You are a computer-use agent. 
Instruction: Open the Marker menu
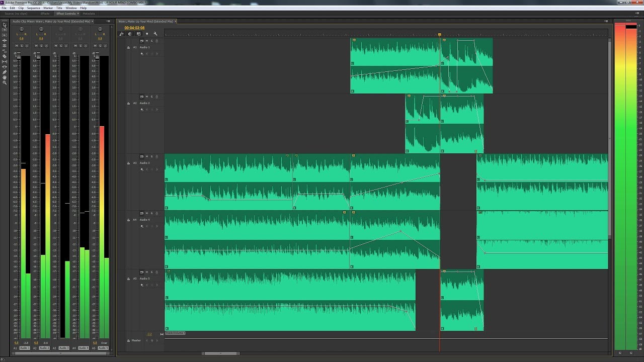point(48,8)
